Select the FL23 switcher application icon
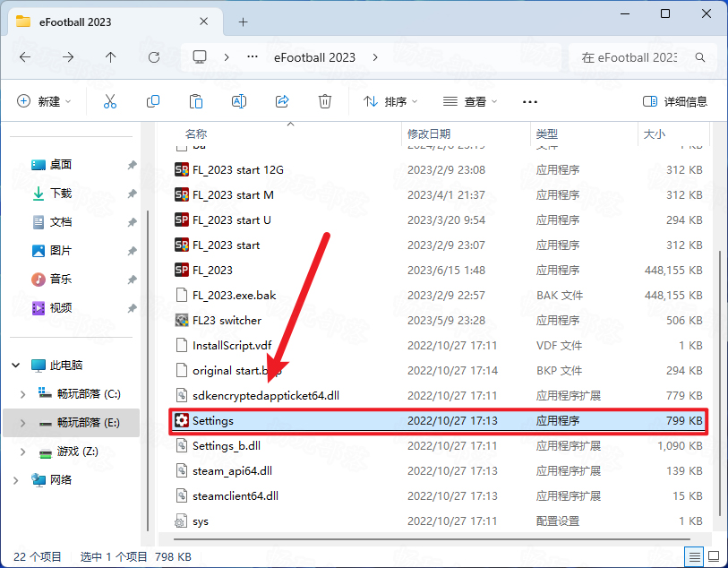Image resolution: width=728 pixels, height=568 pixels. pos(182,321)
